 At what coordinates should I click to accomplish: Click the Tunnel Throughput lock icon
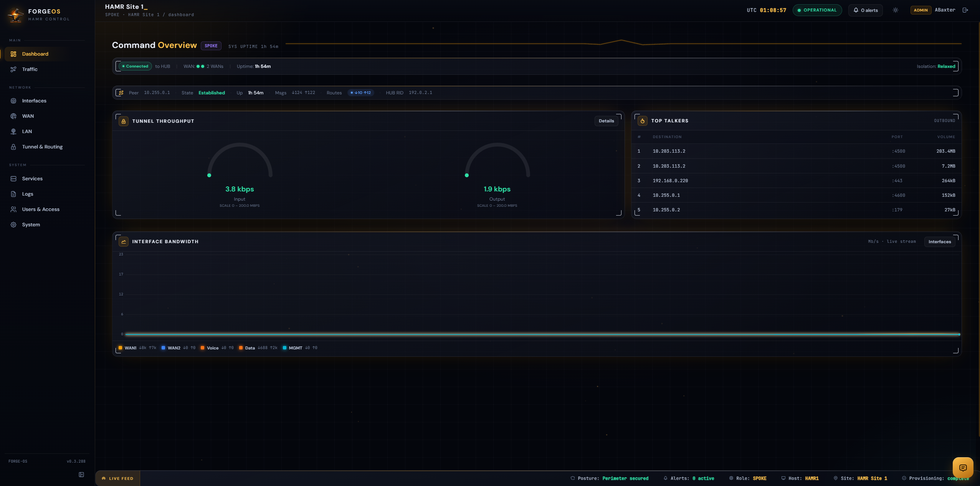[x=124, y=121]
